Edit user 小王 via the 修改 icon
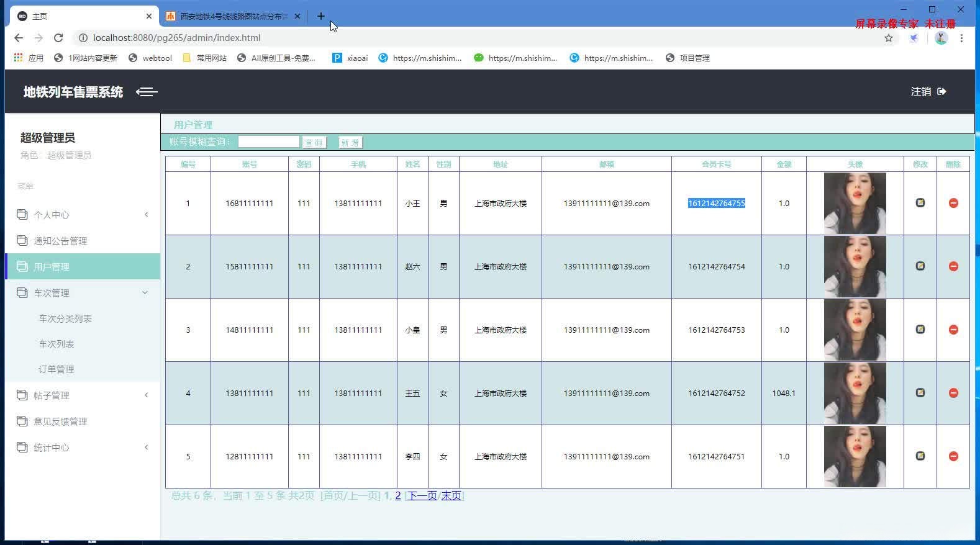Viewport: 980px width, 545px height. click(920, 203)
